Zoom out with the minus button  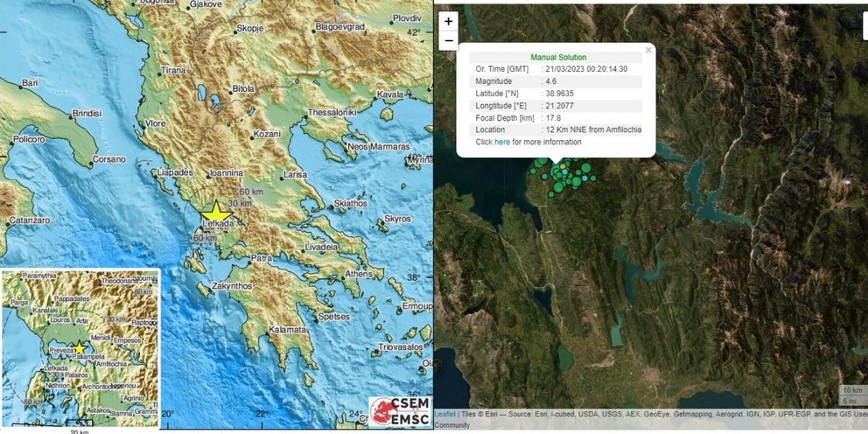coord(448,40)
